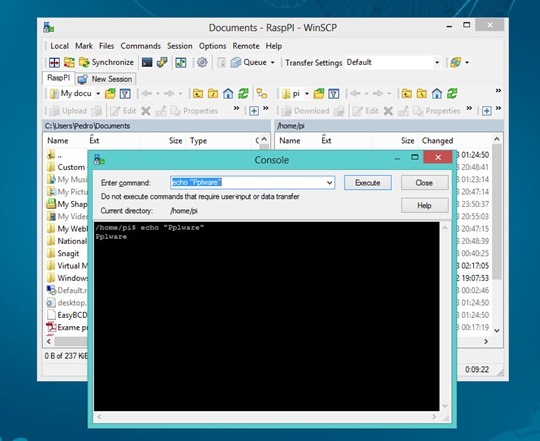The image size is (540, 441).
Task: Click the Execute button in Console
Action: [x=368, y=182]
